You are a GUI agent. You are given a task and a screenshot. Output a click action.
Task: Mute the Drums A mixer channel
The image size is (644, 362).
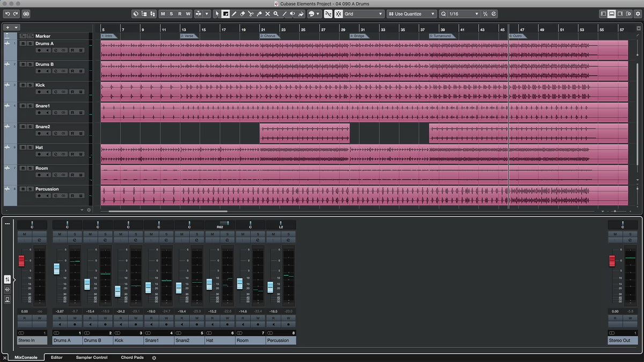[x=60, y=234]
